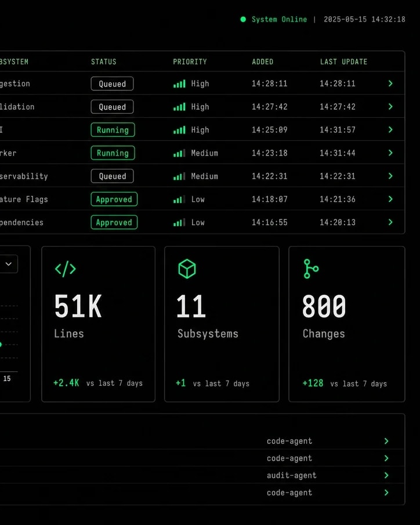The image size is (420, 525).
Task: Click the System Online text
Action: tap(280, 19)
